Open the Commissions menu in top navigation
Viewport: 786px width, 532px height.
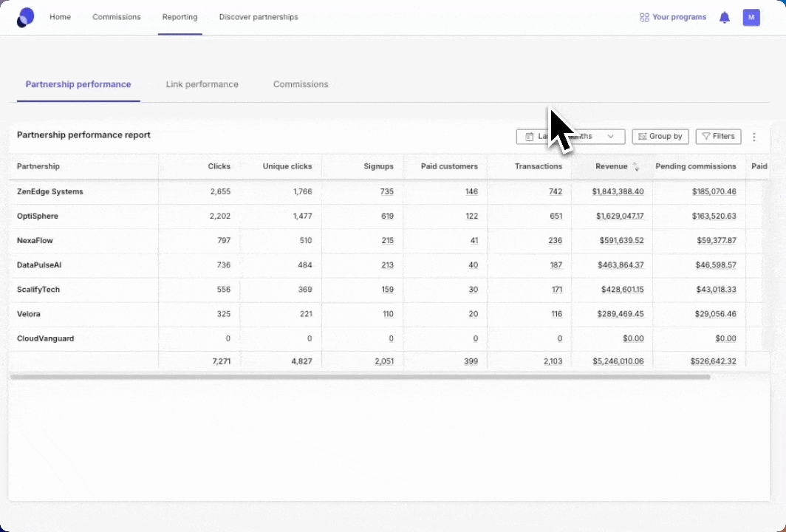(116, 17)
